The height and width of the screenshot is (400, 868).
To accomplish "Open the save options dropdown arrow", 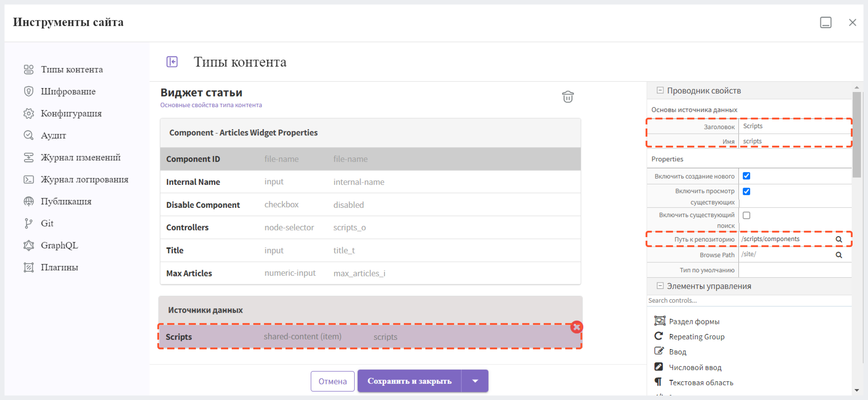I will (x=475, y=381).
